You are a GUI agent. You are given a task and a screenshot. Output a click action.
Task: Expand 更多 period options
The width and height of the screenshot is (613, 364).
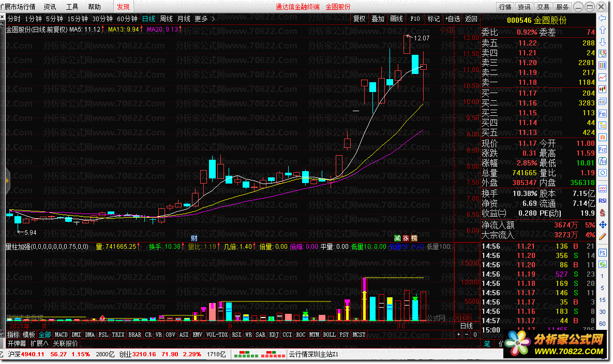(x=204, y=19)
